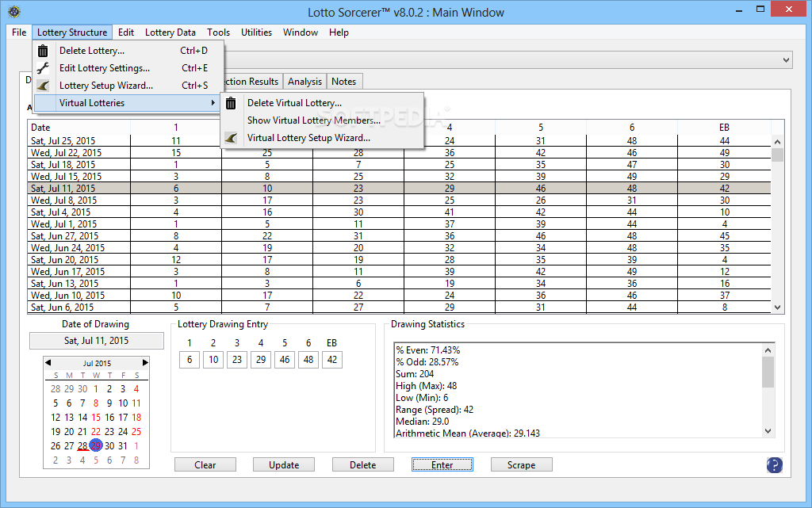This screenshot has width=812, height=508.
Task: Open the Edit menu
Action: (x=126, y=32)
